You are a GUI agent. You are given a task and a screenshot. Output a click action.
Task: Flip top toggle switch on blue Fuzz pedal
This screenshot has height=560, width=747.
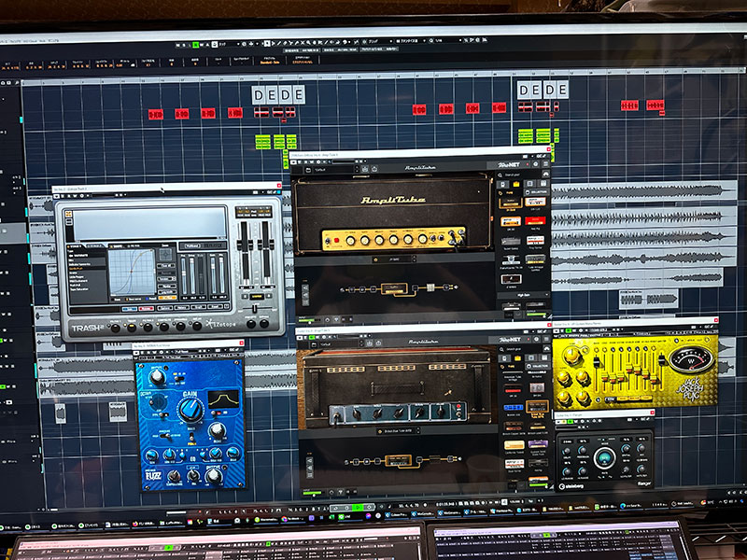[179, 379]
